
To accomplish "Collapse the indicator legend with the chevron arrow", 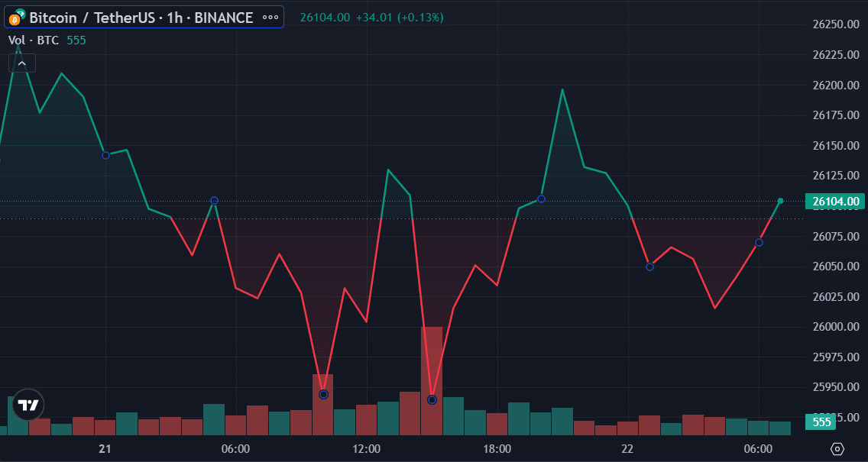I will coord(22,63).
